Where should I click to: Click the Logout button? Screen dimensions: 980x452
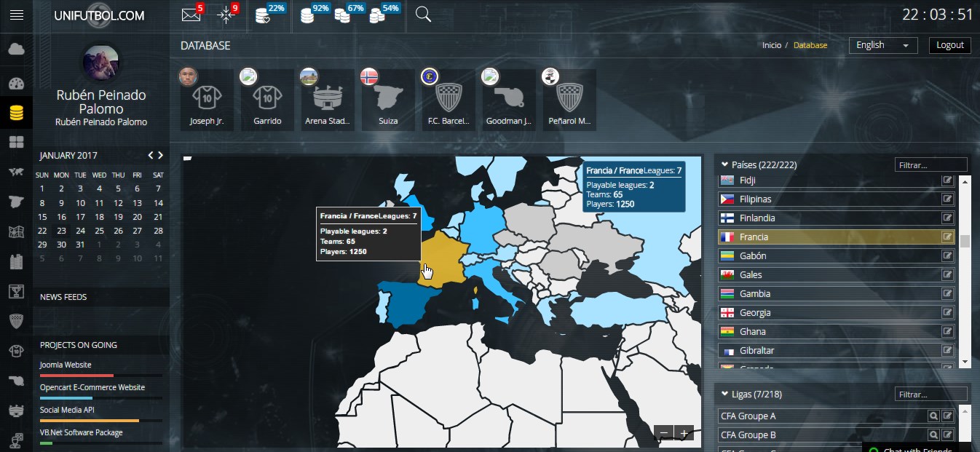950,45
